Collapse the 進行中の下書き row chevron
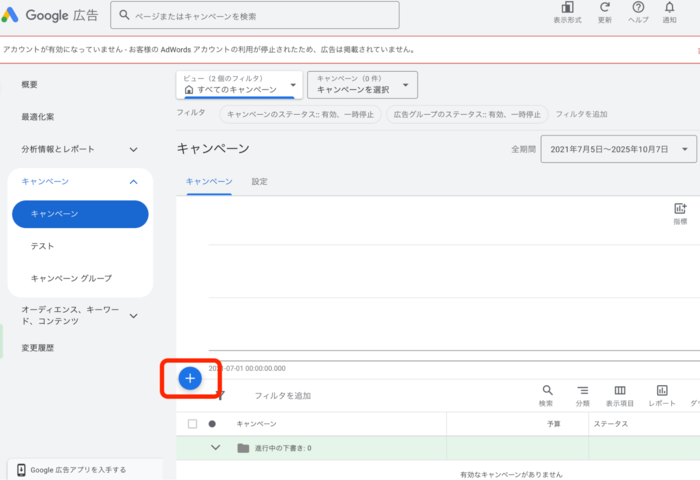Screen dimensions: 700x480 click(x=215, y=447)
